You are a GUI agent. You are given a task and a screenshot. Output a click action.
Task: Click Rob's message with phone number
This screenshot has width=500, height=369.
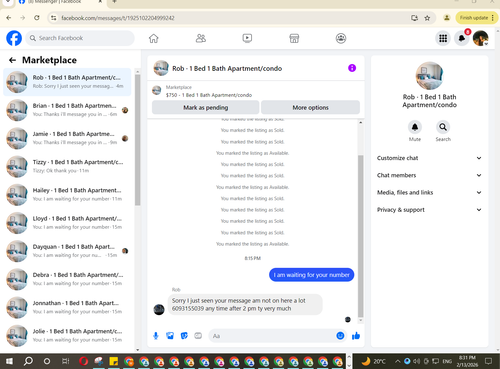(x=245, y=305)
